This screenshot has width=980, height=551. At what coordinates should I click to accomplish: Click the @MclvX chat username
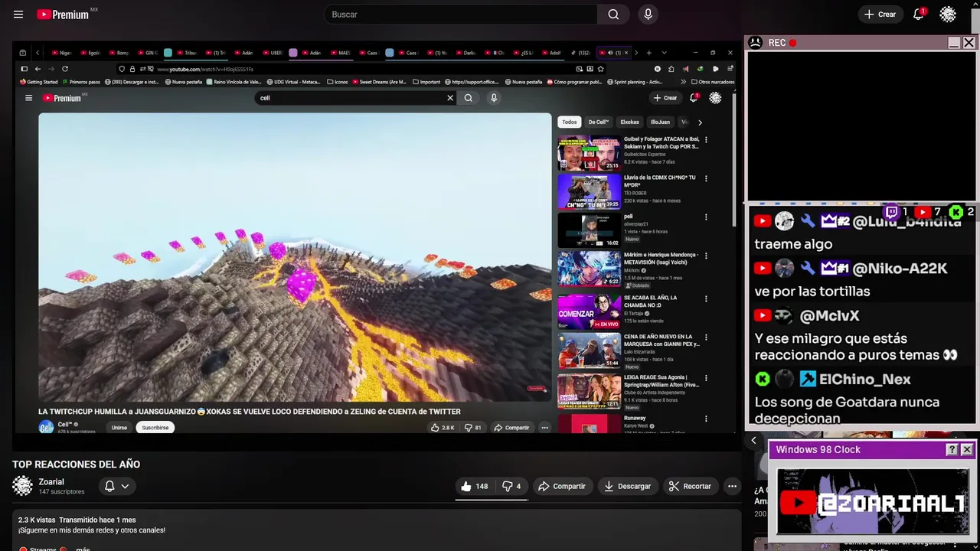829,315
